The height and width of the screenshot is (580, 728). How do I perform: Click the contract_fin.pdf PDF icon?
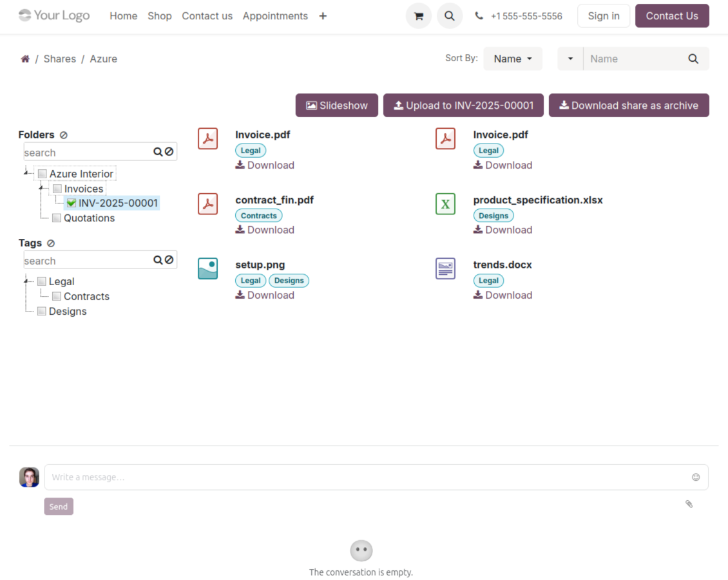tap(207, 204)
